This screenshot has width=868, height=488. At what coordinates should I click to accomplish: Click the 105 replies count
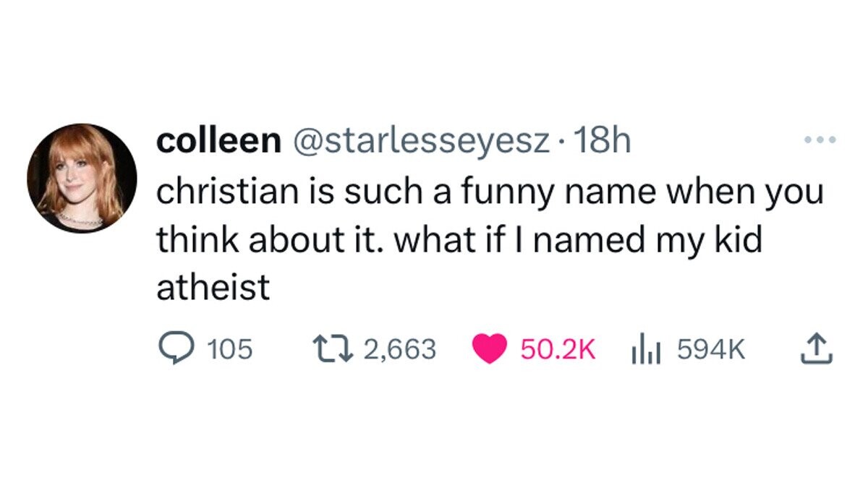(x=230, y=350)
